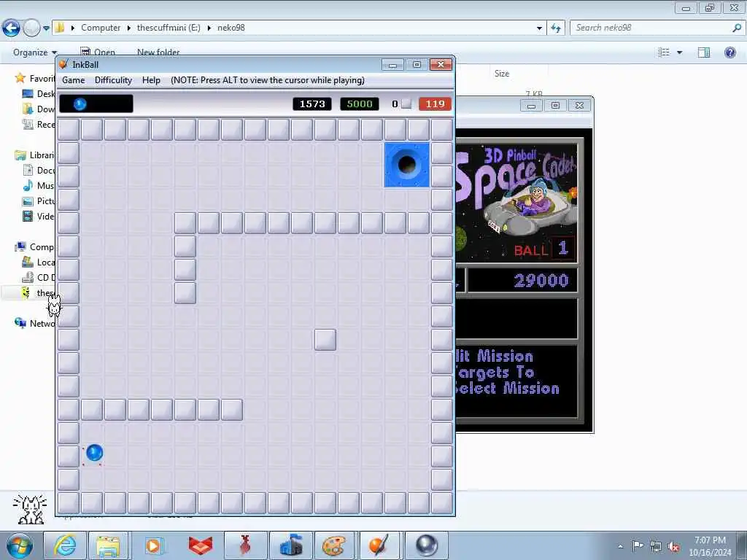Click the sleeping neko file icon
747x560 pixels.
coord(30,509)
